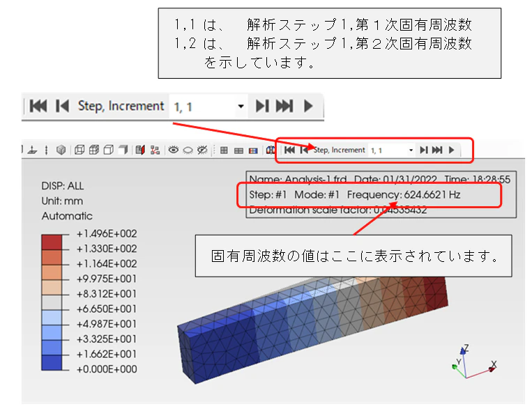Image resolution: width=532 pixels, height=411 pixels.
Task: Open transformations with the icon before the playback controls
Action: [271, 150]
